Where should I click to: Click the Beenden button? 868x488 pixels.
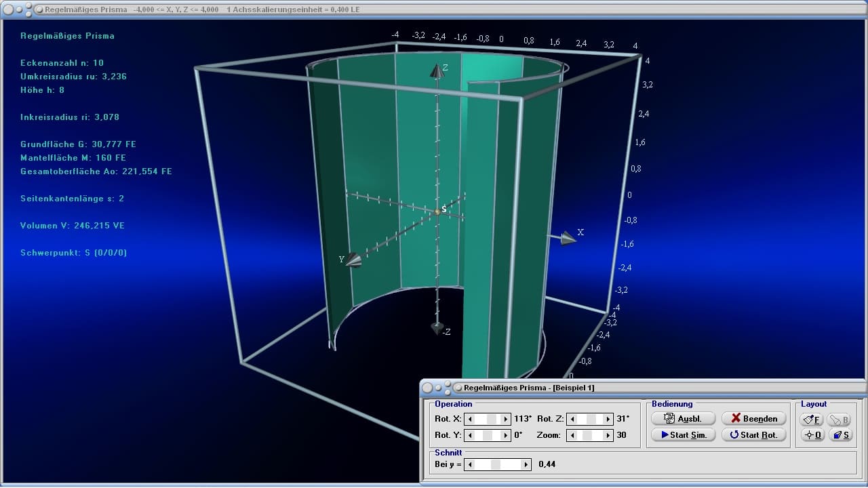point(753,419)
